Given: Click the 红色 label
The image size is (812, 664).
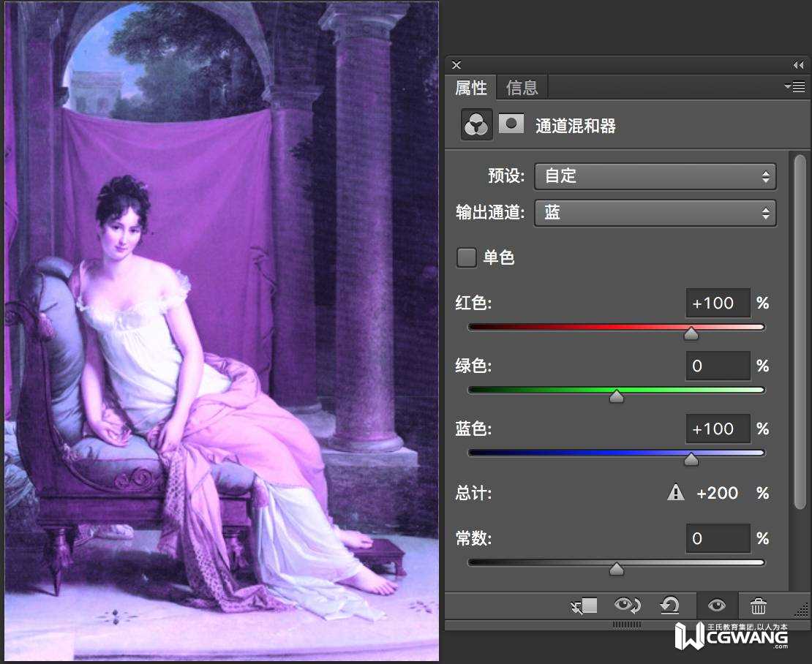Looking at the screenshot, I should [x=473, y=303].
